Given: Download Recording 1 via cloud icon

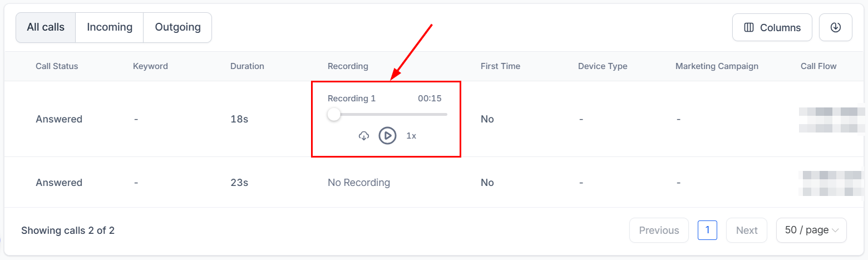Looking at the screenshot, I should pyautogui.click(x=364, y=135).
